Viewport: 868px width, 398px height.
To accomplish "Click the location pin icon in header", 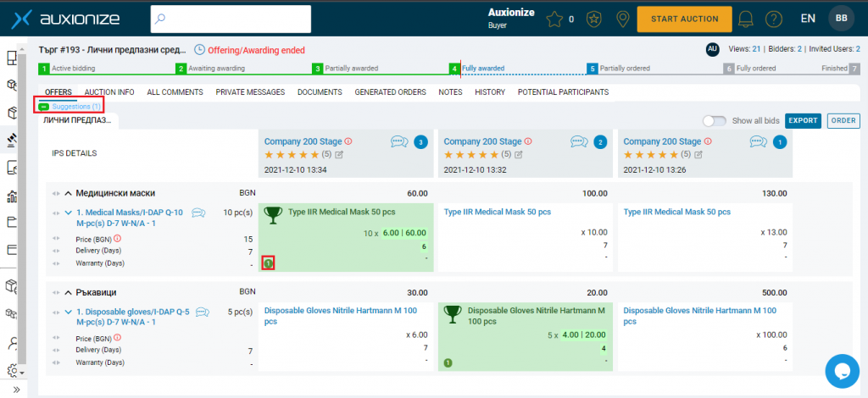I will [x=622, y=19].
